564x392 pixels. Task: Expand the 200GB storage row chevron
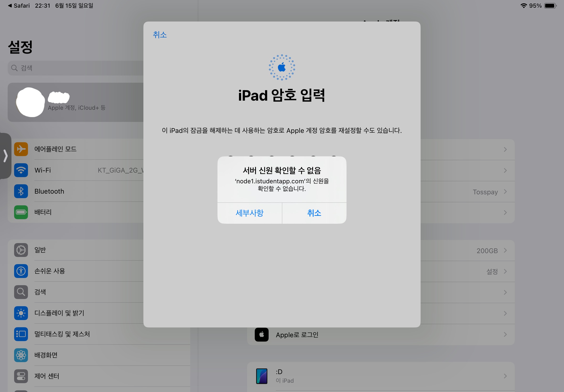point(505,250)
